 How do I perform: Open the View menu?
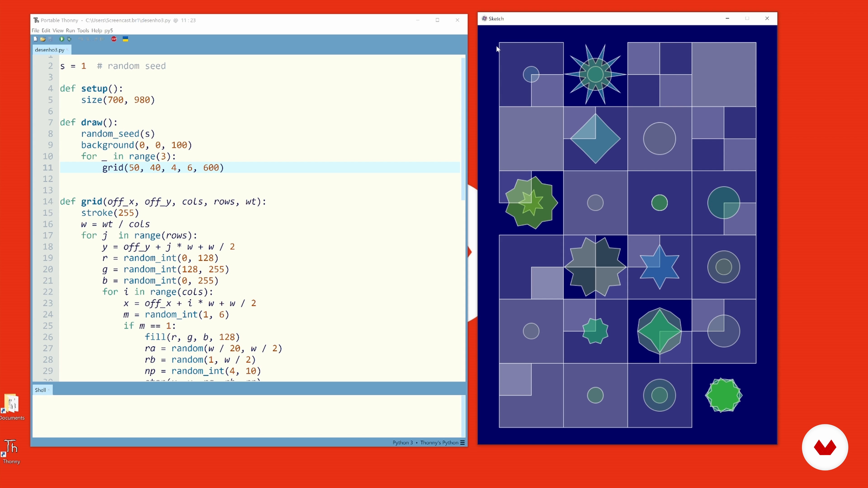(x=58, y=30)
